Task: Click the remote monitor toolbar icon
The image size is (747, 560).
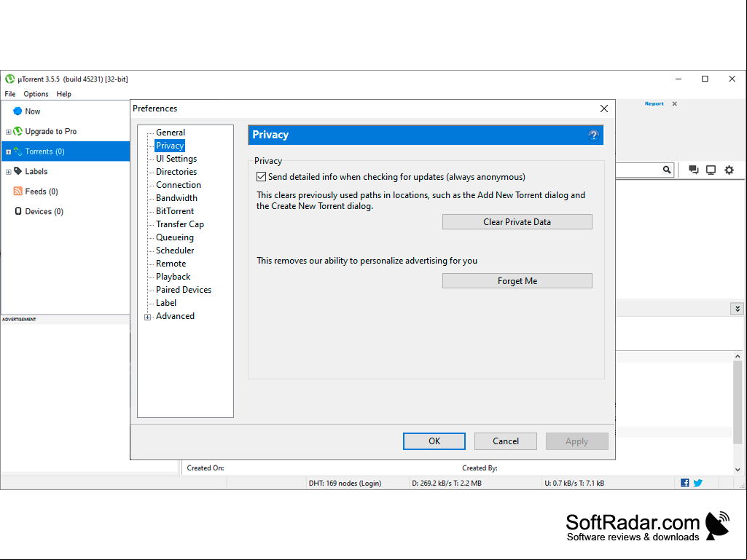Action: tap(711, 170)
